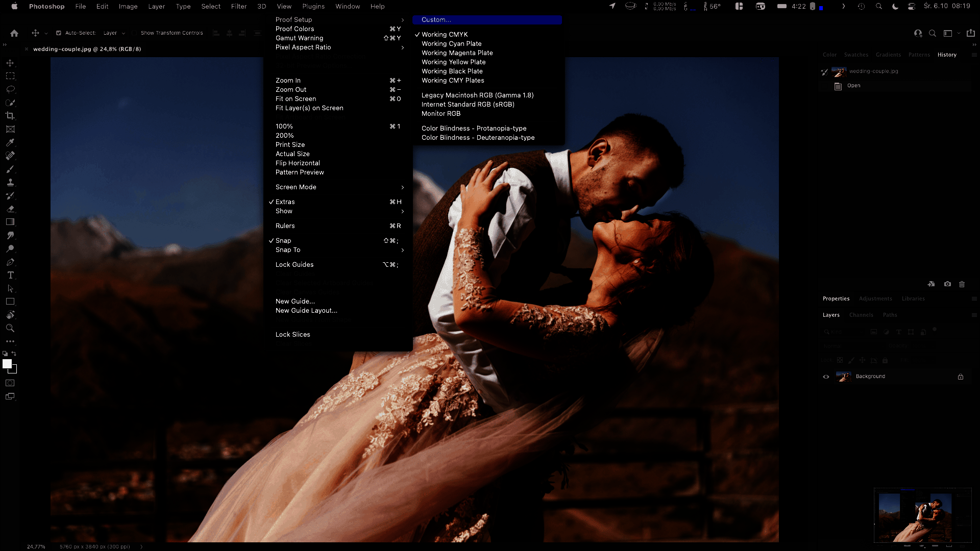The width and height of the screenshot is (980, 551).
Task: Toggle Proof Colors in View menu
Action: tap(338, 29)
